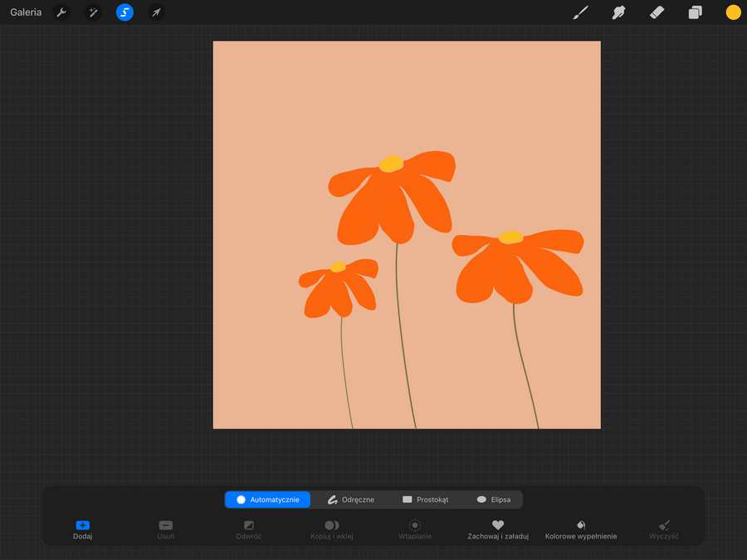Open the Layers panel
747x560 pixels.
click(695, 12)
